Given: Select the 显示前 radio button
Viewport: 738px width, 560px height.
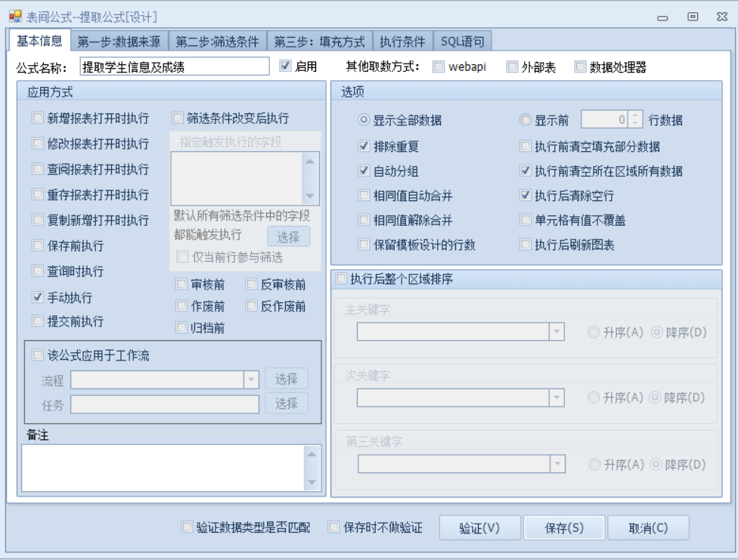Looking at the screenshot, I should (526, 120).
